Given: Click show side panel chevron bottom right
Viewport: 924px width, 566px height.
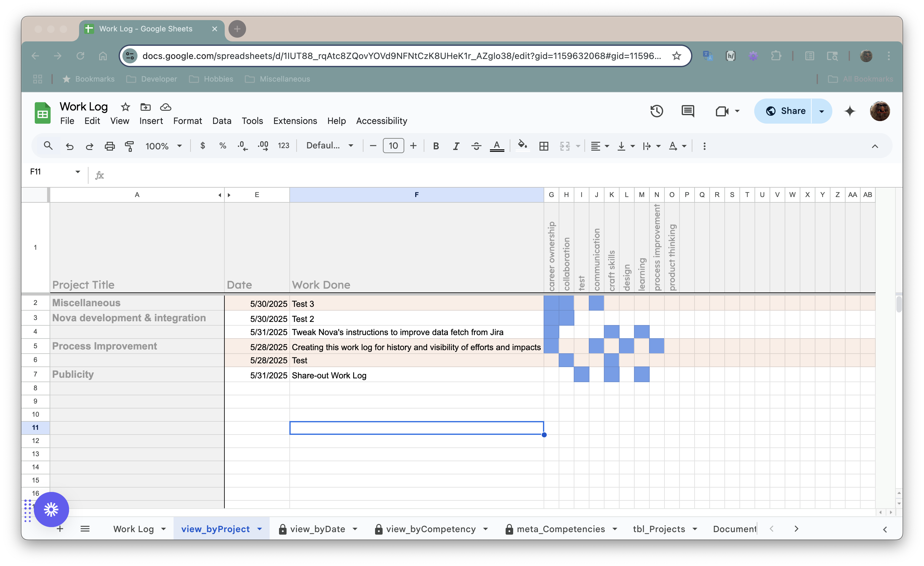Looking at the screenshot, I should click(x=885, y=529).
